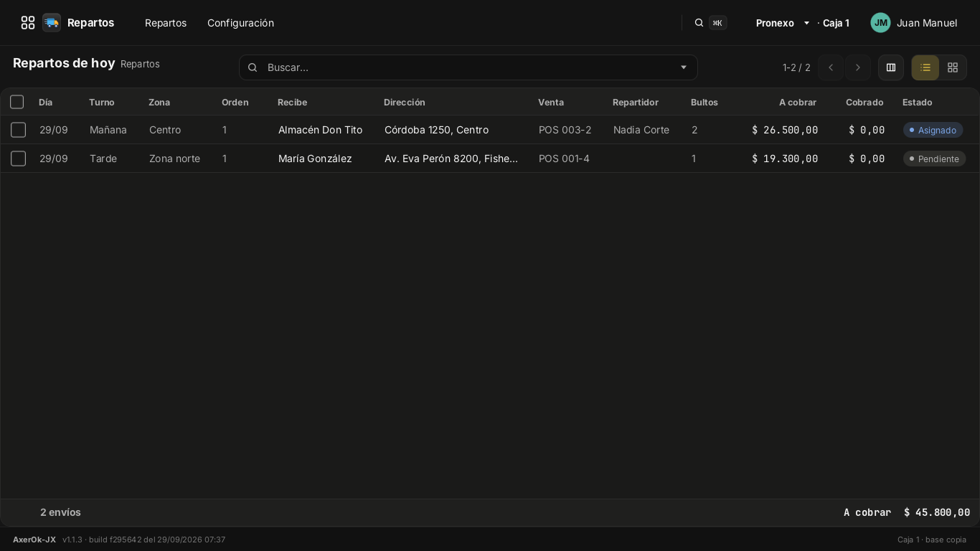Go to previous page arrow
980x551 pixels.
coord(831,67)
